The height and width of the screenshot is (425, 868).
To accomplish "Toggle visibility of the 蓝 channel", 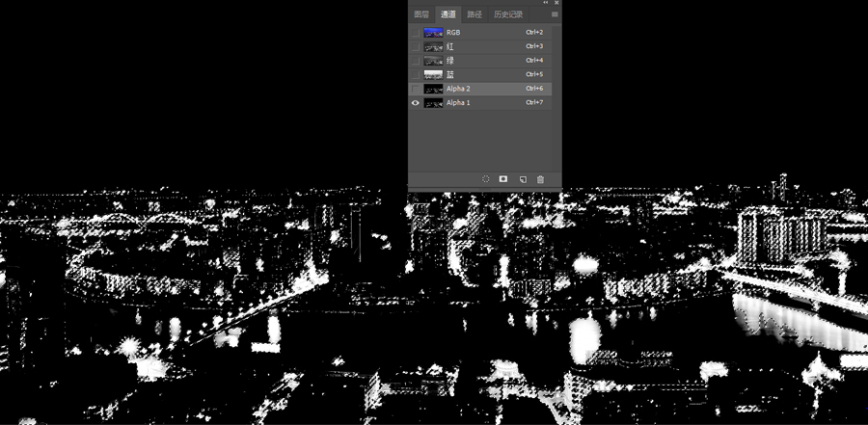I will click(416, 75).
